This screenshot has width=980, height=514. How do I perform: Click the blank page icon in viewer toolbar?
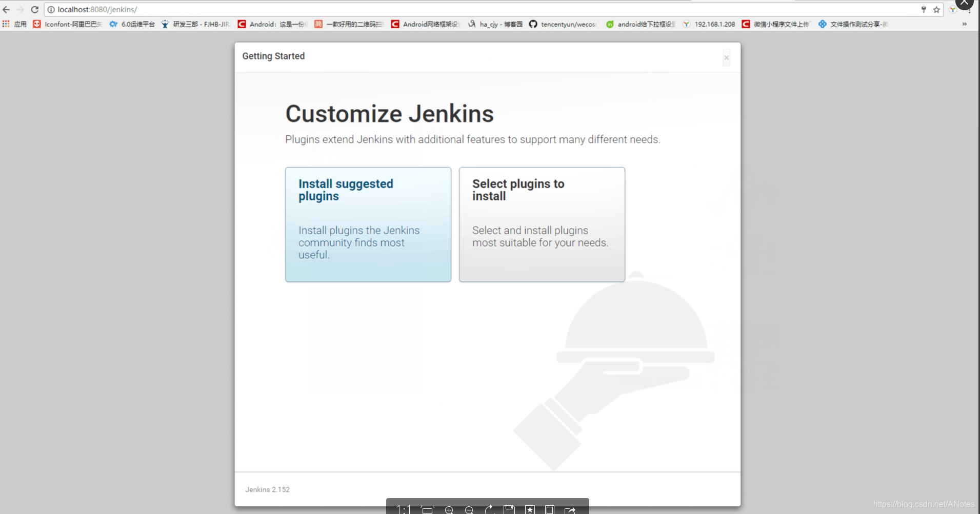(550, 509)
